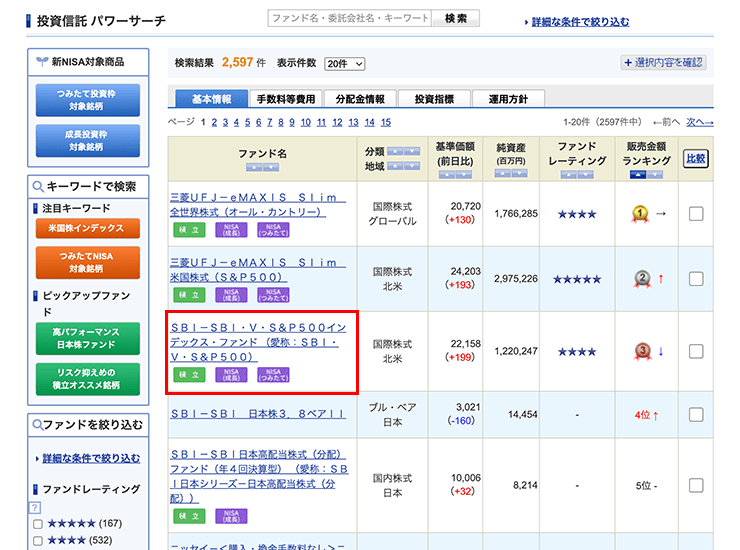
Task: Click the NISA(成長) badge under the オール・カントリー fund
Action: (230, 231)
